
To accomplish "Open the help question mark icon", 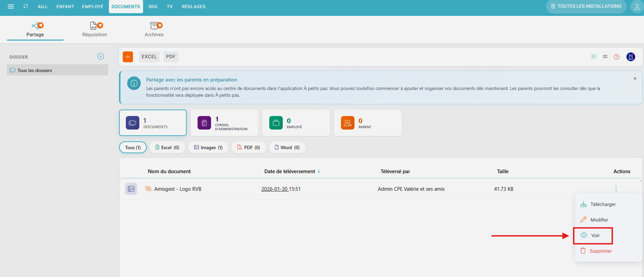I will (617, 57).
